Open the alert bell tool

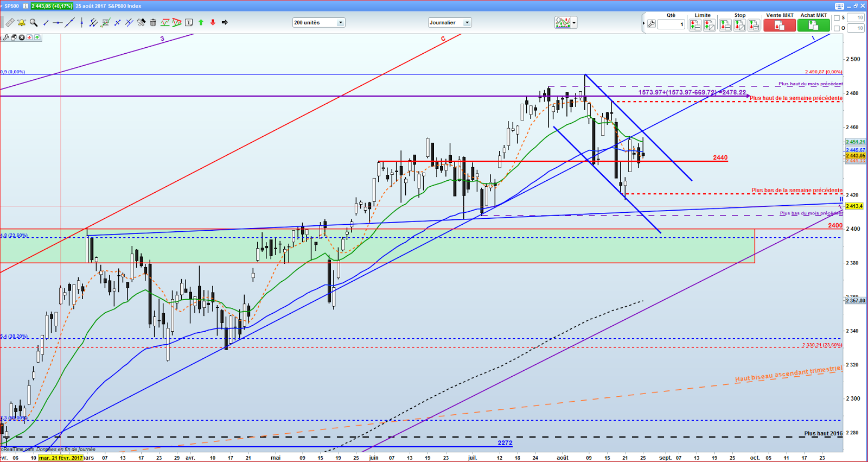pyautogui.click(x=22, y=22)
